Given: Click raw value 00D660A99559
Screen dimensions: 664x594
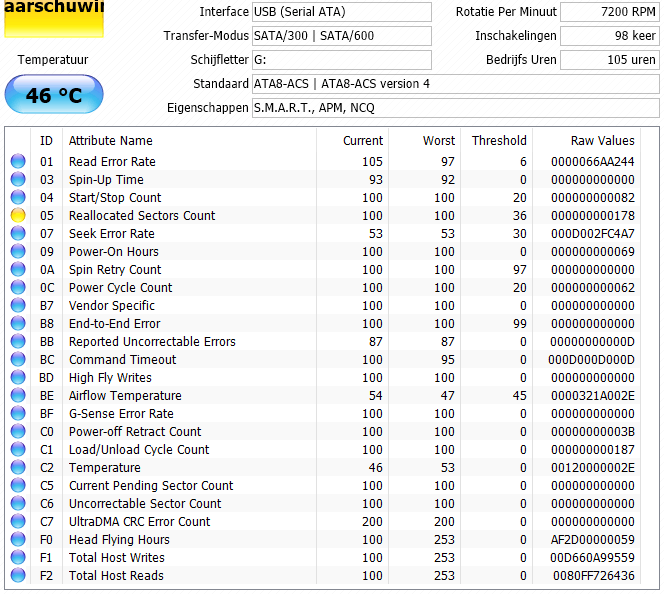Looking at the screenshot, I should tap(592, 557).
